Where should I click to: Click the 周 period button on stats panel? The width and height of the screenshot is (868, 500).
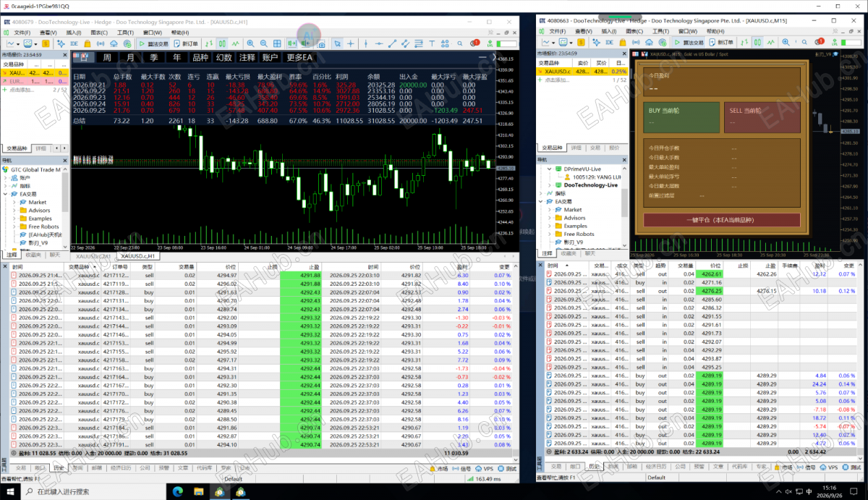click(107, 57)
